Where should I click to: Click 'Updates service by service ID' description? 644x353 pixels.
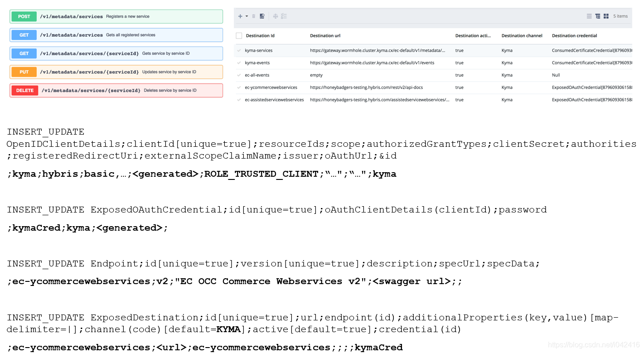click(x=169, y=72)
